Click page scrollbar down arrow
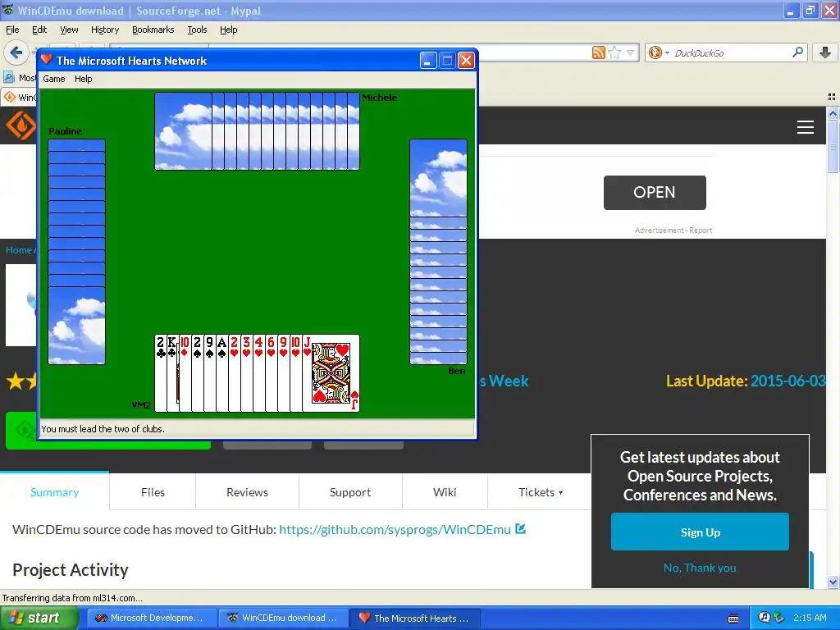840x630 pixels. [x=833, y=582]
